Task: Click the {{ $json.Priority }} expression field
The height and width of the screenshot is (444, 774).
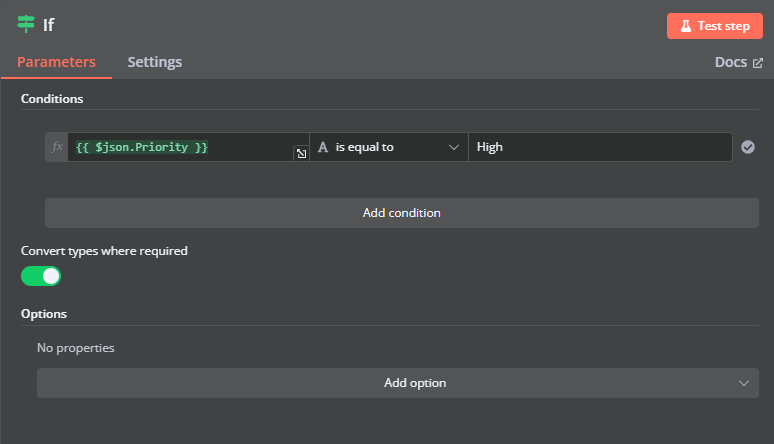Action: point(180,147)
